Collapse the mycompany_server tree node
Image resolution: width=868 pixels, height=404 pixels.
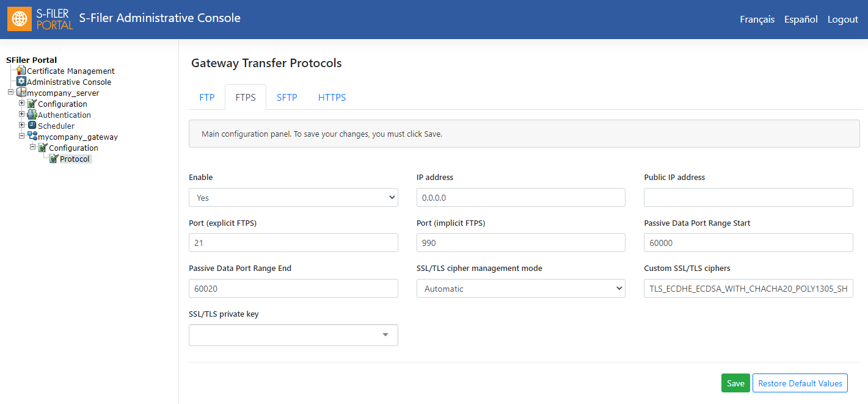coord(10,92)
